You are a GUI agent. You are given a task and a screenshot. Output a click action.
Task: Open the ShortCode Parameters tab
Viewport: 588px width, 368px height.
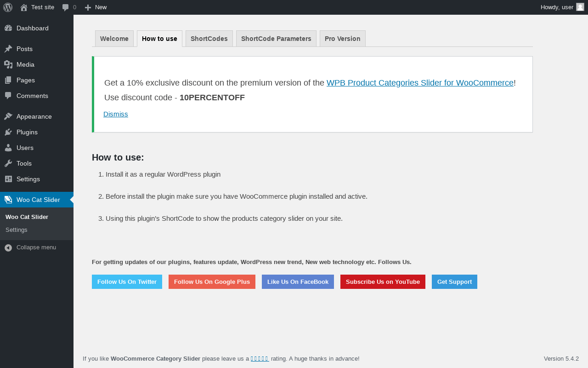276,39
